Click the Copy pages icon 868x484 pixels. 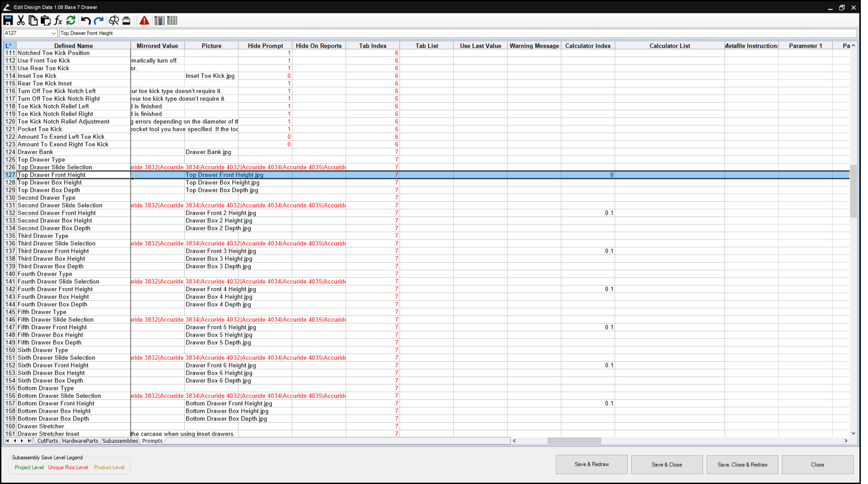coord(33,21)
